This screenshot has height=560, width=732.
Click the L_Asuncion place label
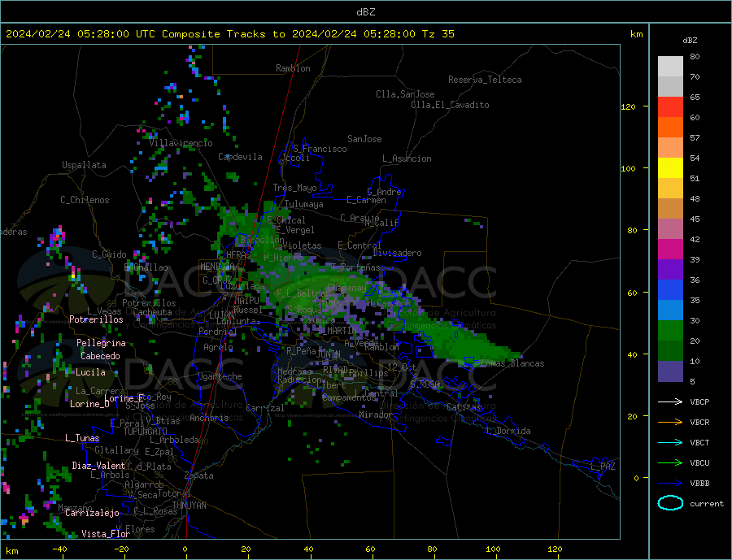[x=407, y=158]
